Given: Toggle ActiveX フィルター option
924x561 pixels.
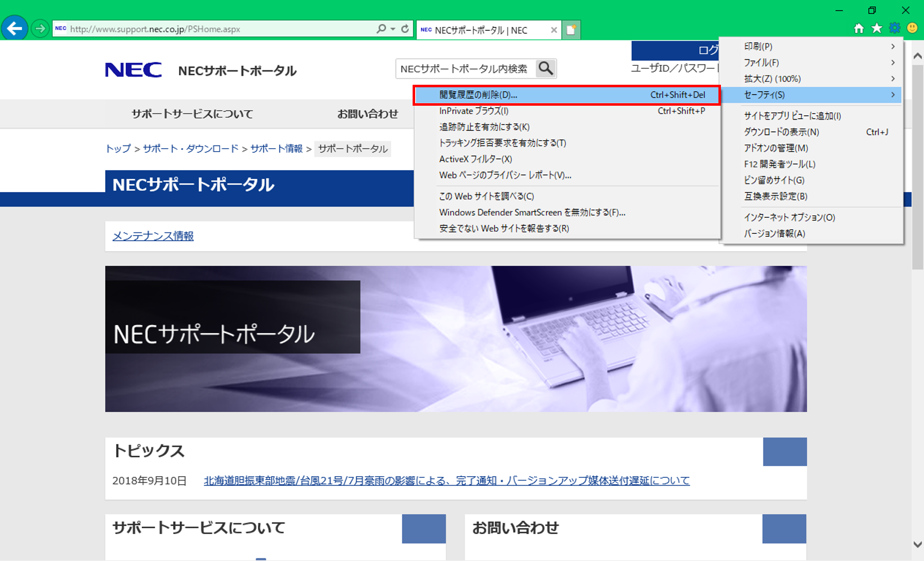Looking at the screenshot, I should coord(475,159).
